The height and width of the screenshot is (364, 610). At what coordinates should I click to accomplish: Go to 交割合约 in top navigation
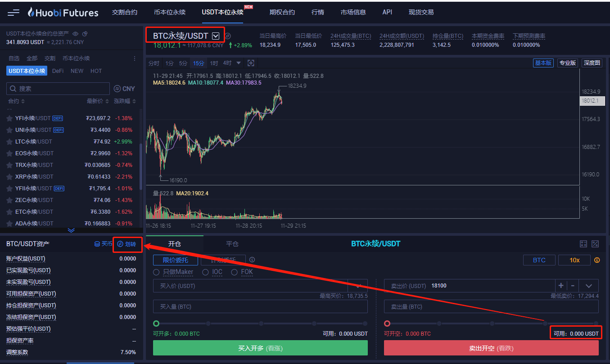(x=125, y=12)
